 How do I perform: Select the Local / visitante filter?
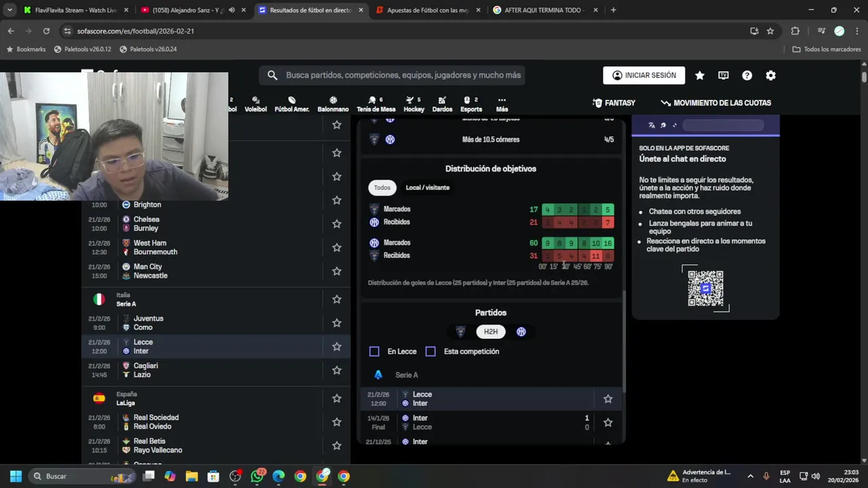pos(427,188)
